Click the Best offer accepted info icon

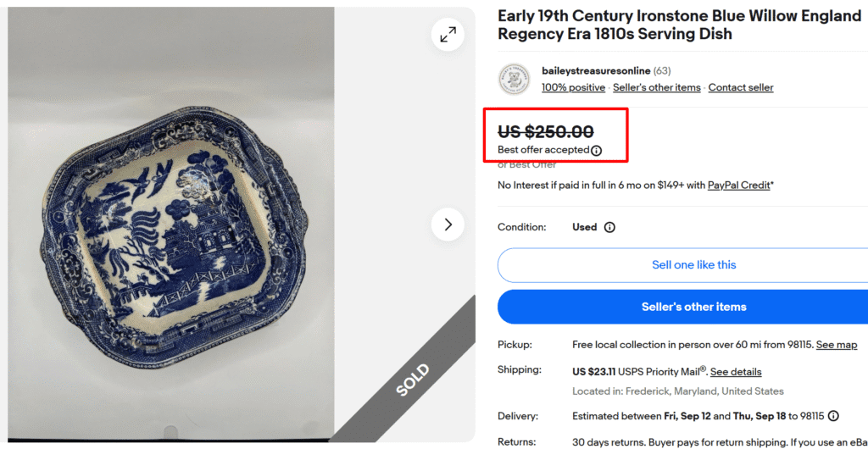coord(596,150)
